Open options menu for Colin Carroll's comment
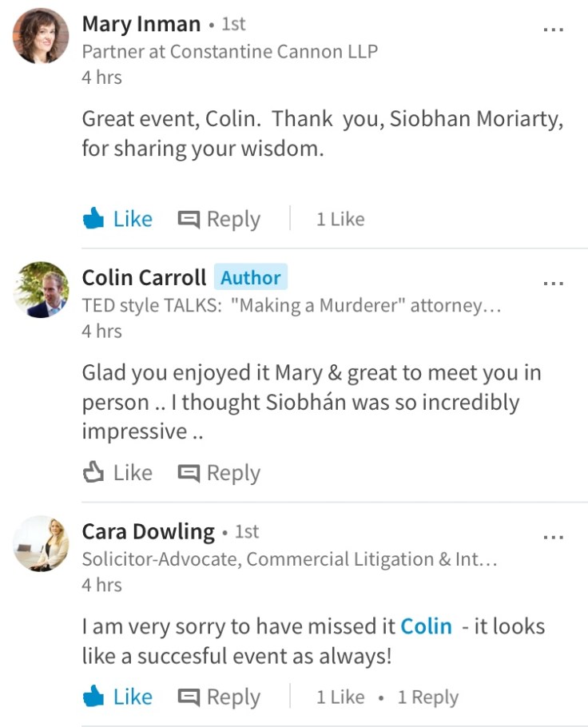Screen dimensions: 588x727 coord(553,283)
